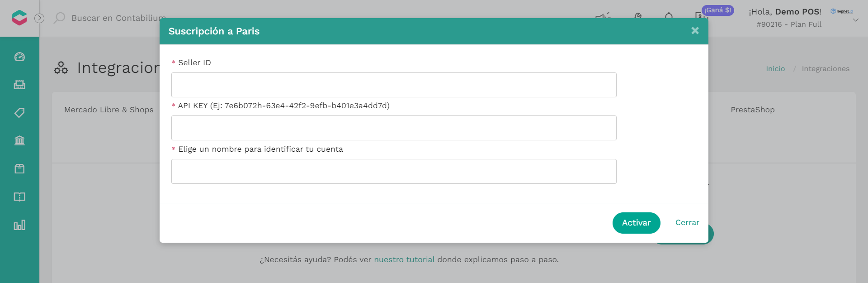The width and height of the screenshot is (868, 283).
Task: Click the Contabilium logo
Action: [x=19, y=18]
